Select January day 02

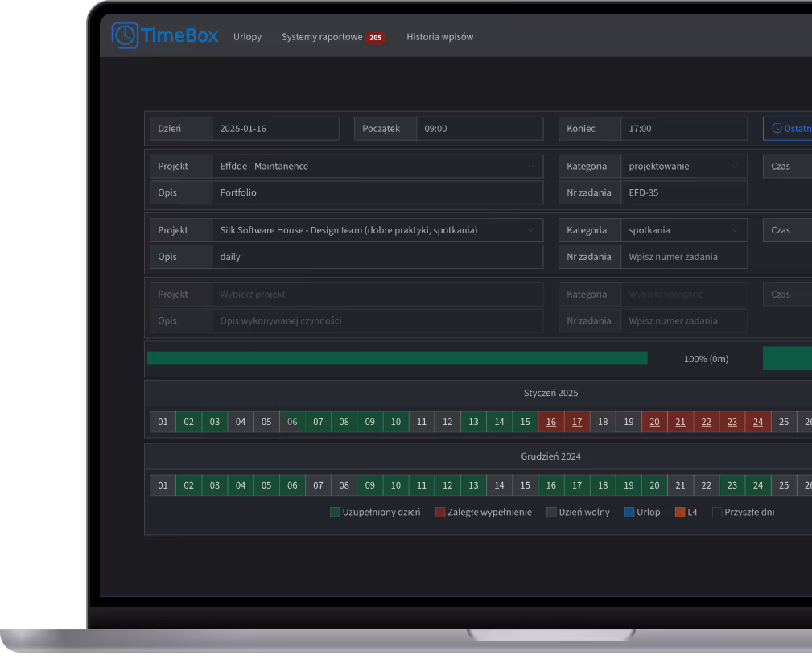pos(188,422)
